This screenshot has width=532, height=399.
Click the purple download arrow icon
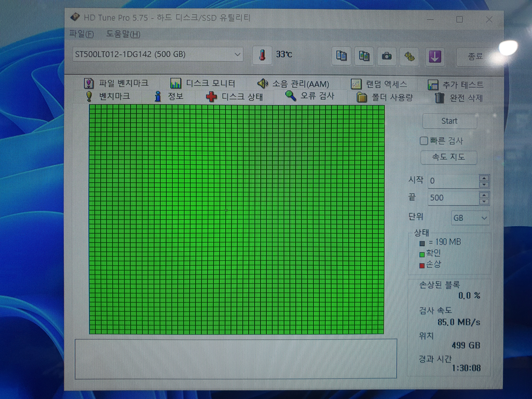pos(435,56)
